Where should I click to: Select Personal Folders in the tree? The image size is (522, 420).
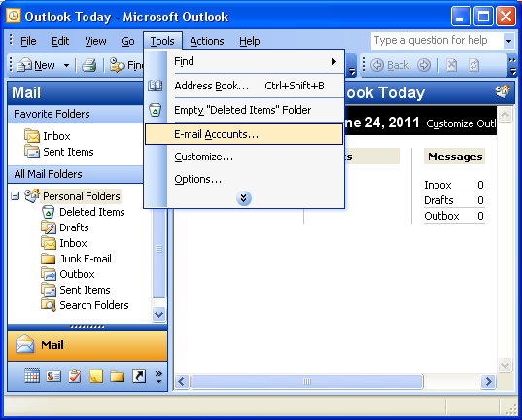(81, 196)
